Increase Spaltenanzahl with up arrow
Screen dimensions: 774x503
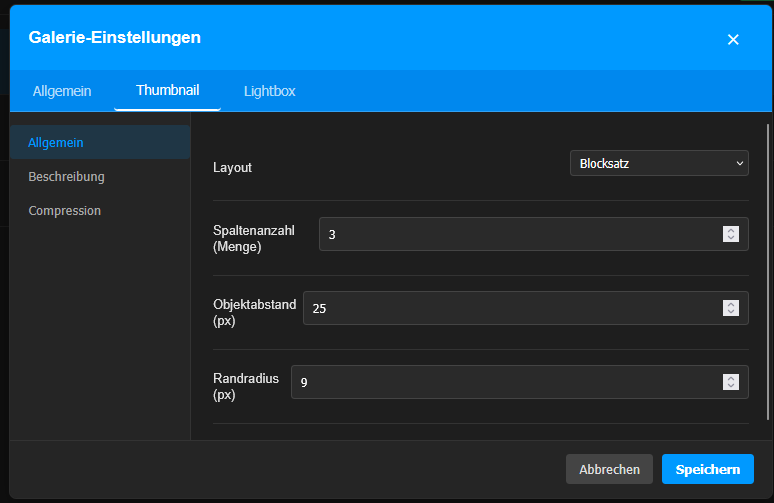coord(731,230)
